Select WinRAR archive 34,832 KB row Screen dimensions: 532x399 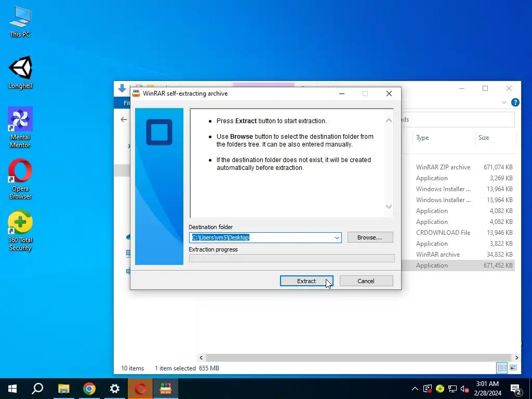pos(458,255)
